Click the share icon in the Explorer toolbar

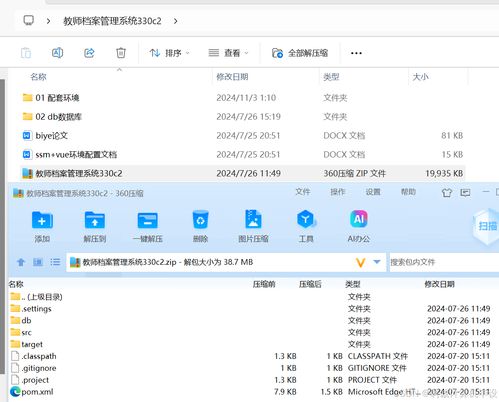(x=89, y=53)
